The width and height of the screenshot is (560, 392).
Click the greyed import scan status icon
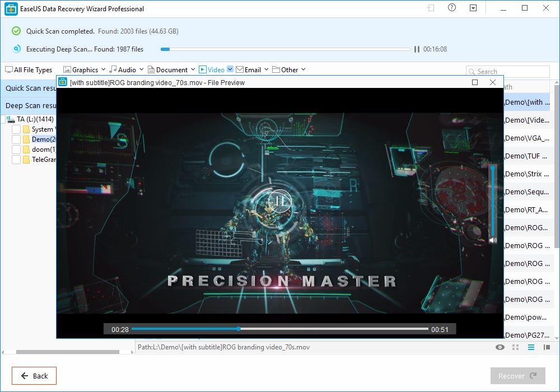click(431, 8)
